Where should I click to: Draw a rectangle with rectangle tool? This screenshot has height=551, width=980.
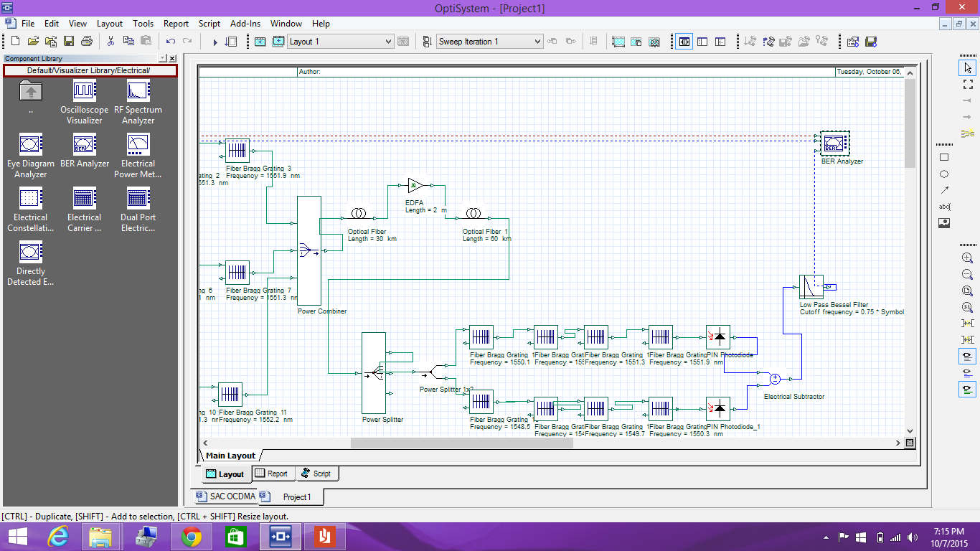coord(944,157)
